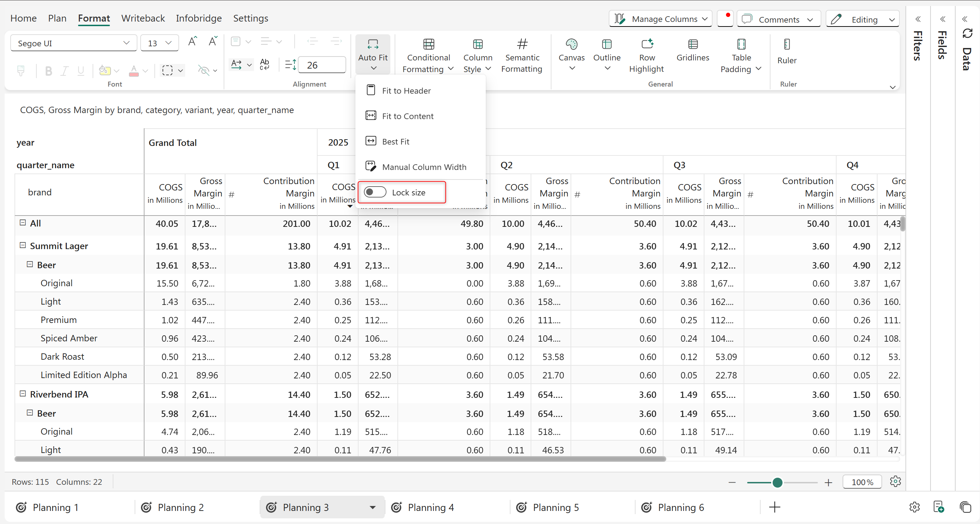Click the Ruler icon
Screen dimensions: 980x524
(786, 45)
